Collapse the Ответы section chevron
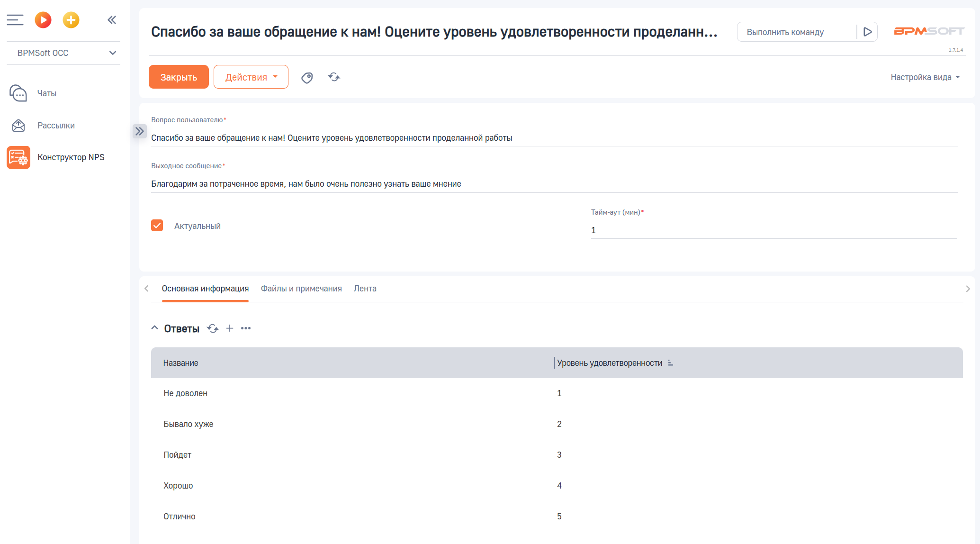This screenshot has height=544, width=980. point(154,328)
